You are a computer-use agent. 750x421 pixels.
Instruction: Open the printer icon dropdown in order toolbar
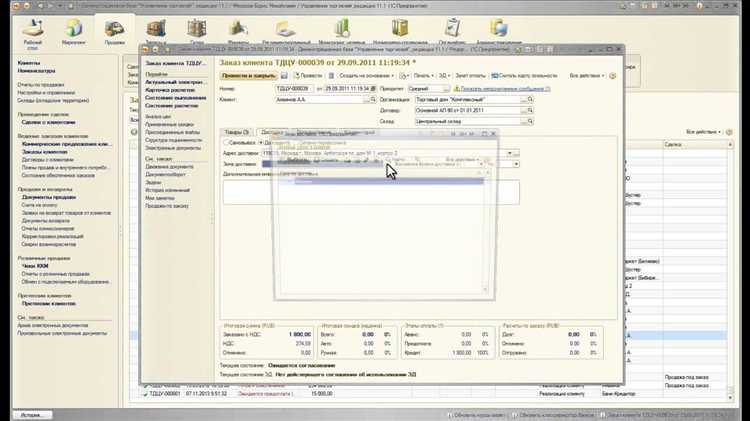[x=404, y=76]
